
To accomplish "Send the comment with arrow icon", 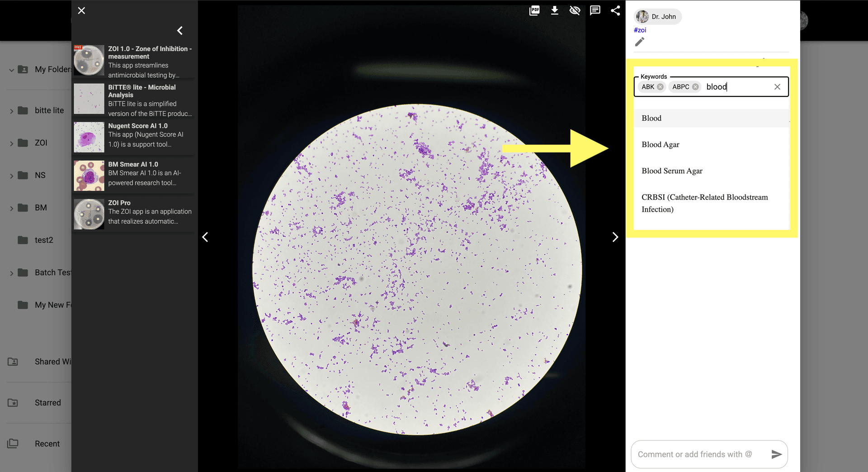I will coord(776,454).
